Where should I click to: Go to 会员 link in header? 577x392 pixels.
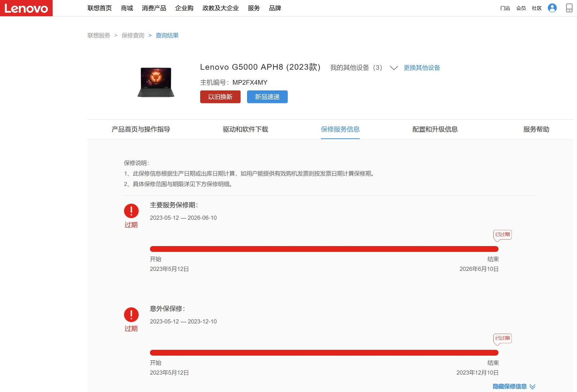(521, 8)
